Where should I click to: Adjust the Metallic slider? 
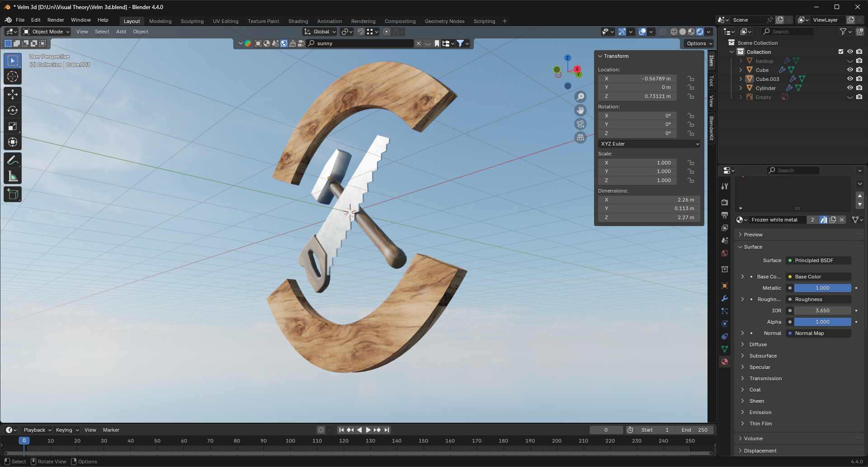pos(822,288)
